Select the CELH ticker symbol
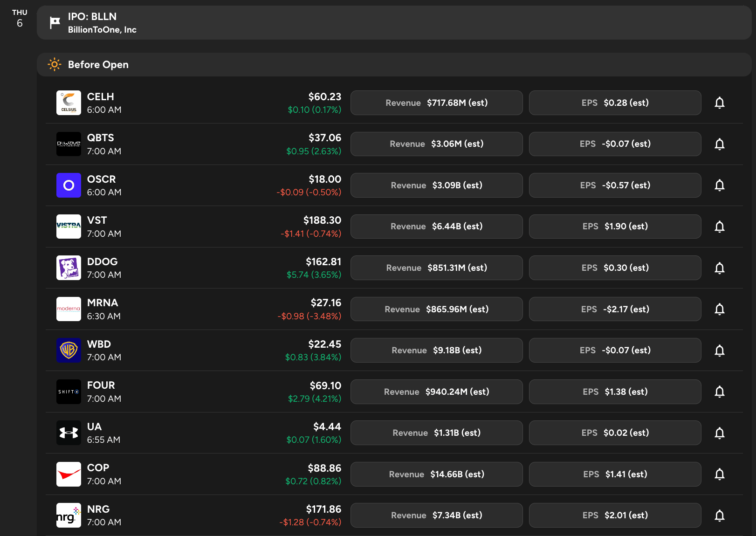Viewport: 756px width, 536px height. click(x=101, y=96)
